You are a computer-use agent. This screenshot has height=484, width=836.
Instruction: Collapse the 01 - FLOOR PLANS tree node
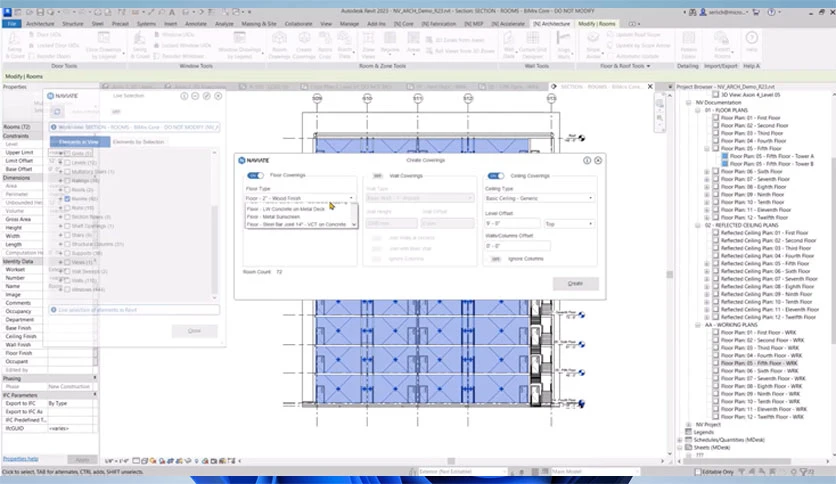pyautogui.click(x=697, y=110)
